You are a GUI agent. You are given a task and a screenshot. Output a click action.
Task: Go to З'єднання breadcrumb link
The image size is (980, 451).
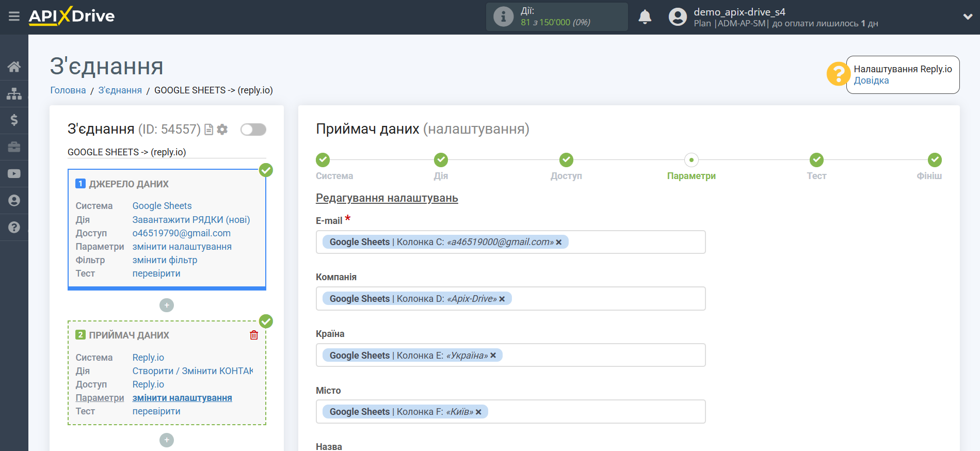[x=120, y=90]
